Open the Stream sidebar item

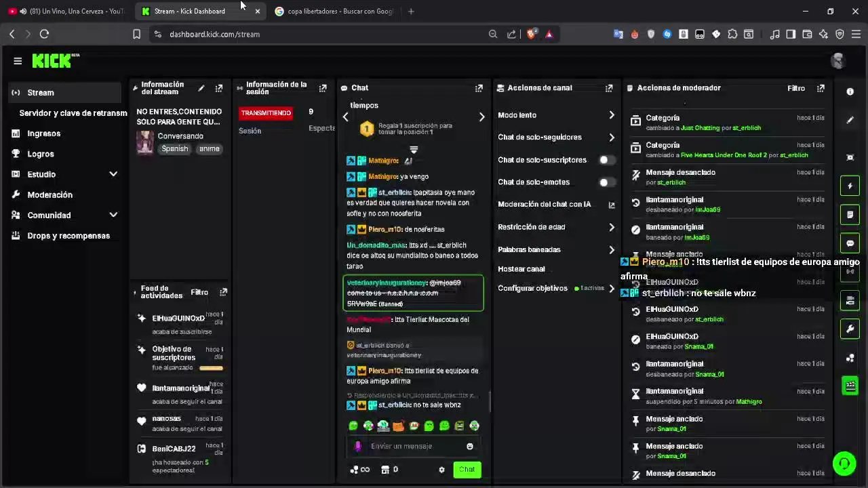click(65, 92)
